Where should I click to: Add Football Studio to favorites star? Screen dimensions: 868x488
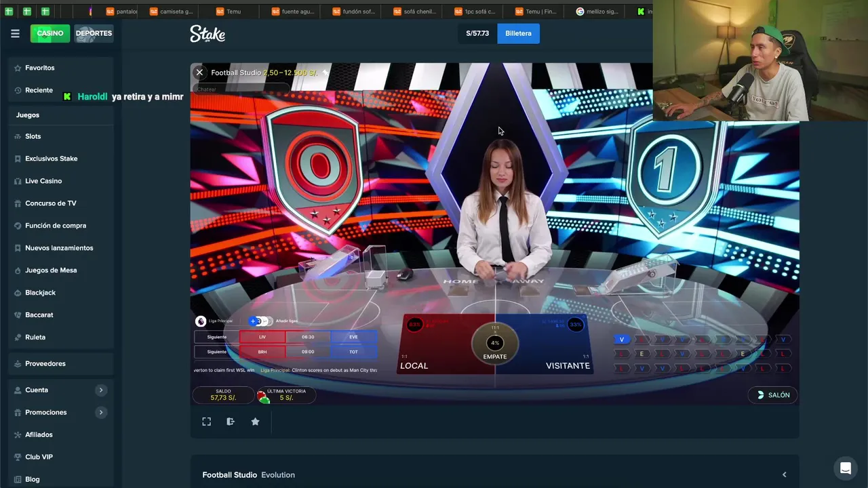point(255,422)
